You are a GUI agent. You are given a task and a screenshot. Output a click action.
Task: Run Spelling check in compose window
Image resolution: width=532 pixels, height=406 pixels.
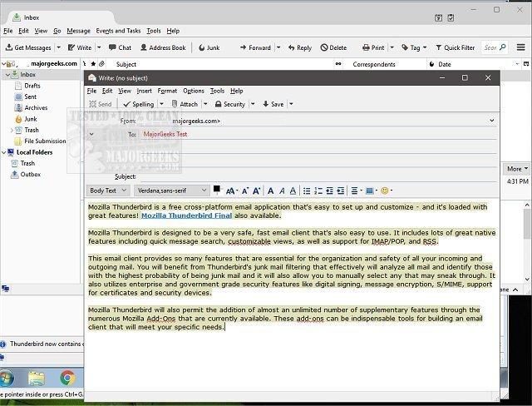(x=138, y=105)
